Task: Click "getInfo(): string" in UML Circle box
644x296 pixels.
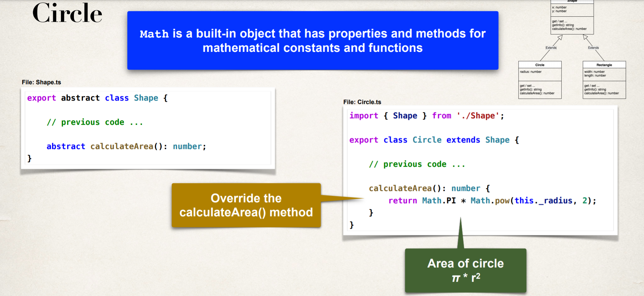Action: point(531,89)
